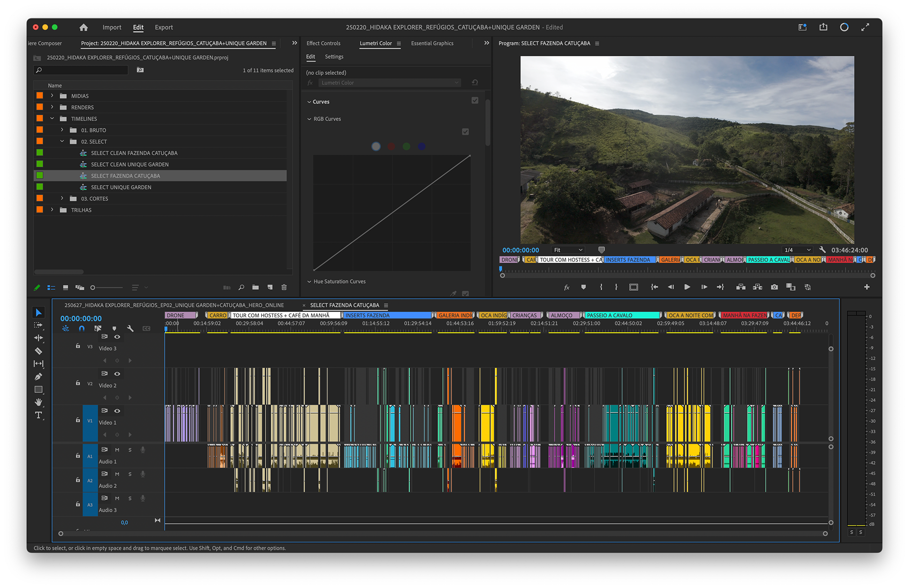909x588 pixels.
Task: Collapse the RGB Curves section
Action: 309,119
